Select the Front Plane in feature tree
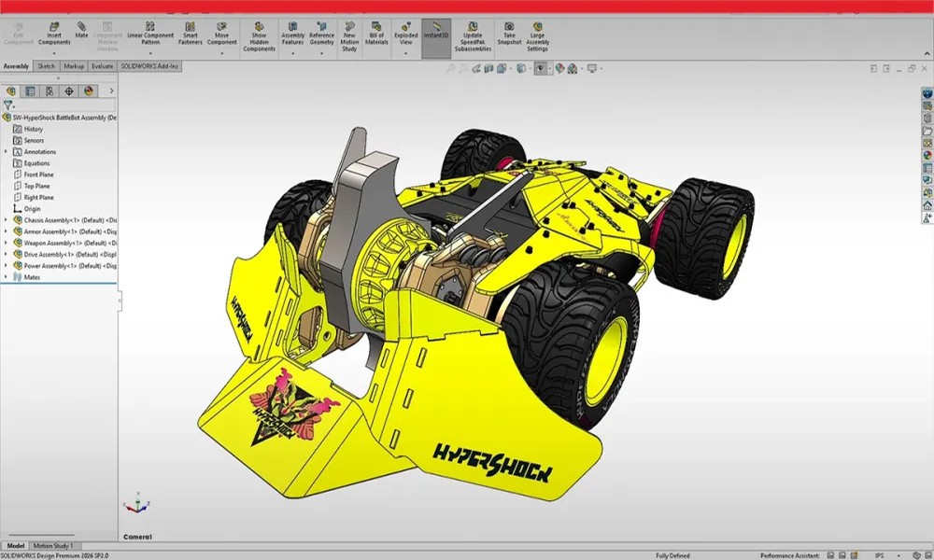934x560 pixels. pos(38,175)
